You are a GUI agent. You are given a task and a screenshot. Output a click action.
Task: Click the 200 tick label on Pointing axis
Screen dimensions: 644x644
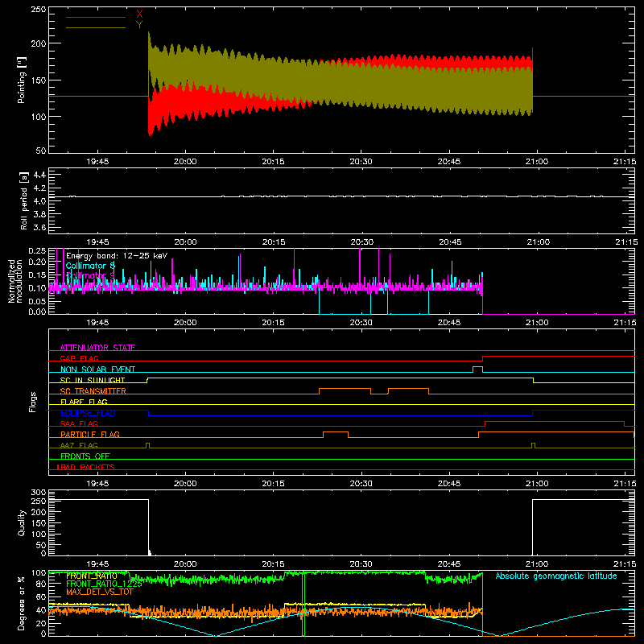pos(38,43)
